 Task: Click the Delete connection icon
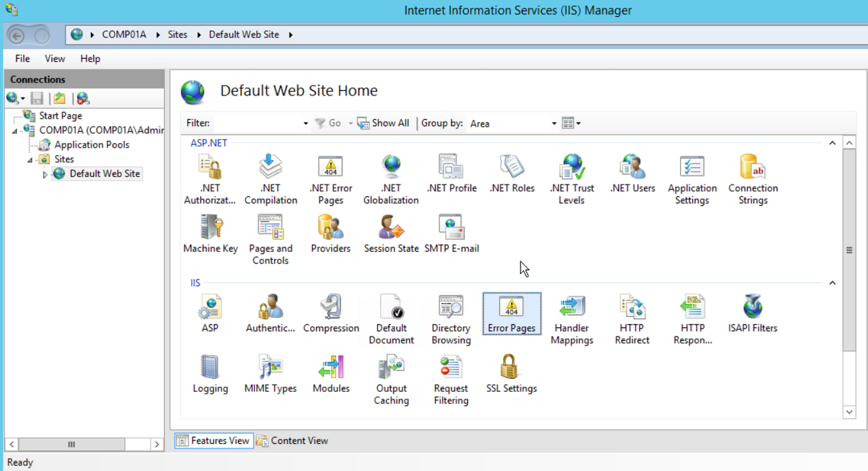click(x=83, y=98)
